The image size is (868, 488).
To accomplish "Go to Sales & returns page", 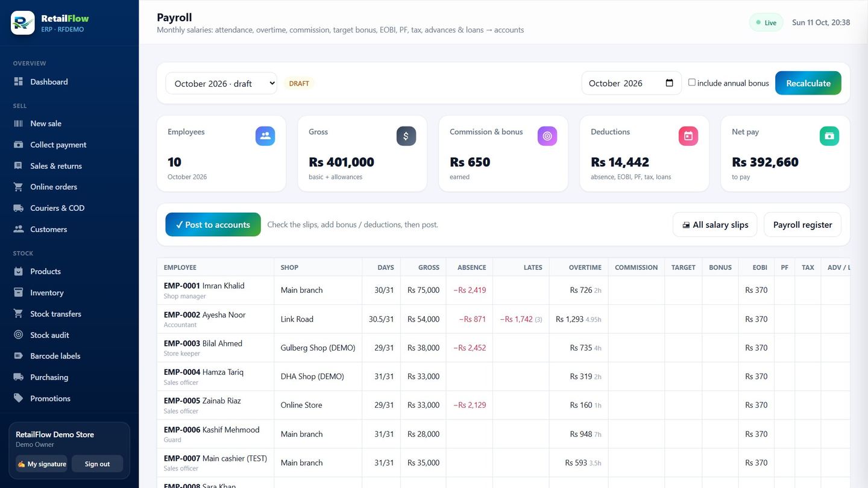I will click(x=69, y=166).
